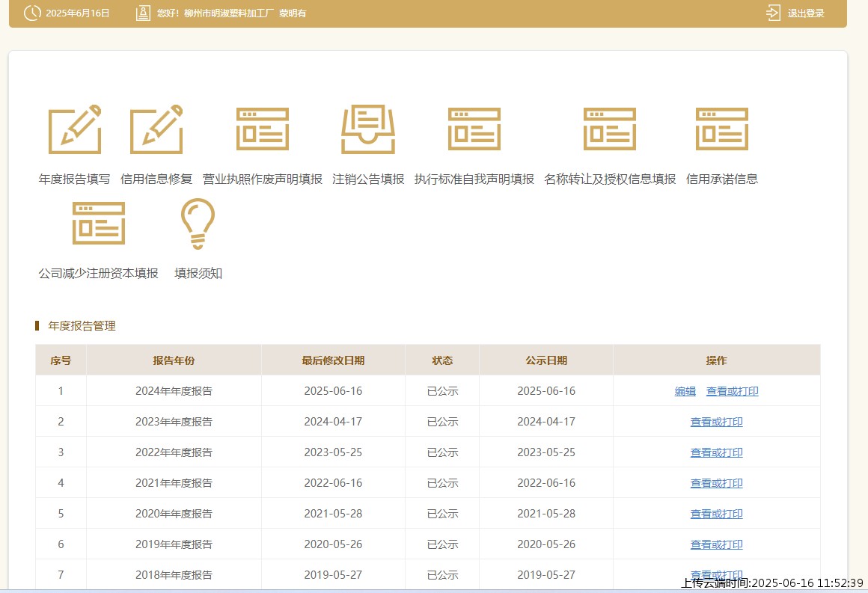Click 查看或打印 for the 2021 report
The image size is (868, 593).
coord(716,484)
